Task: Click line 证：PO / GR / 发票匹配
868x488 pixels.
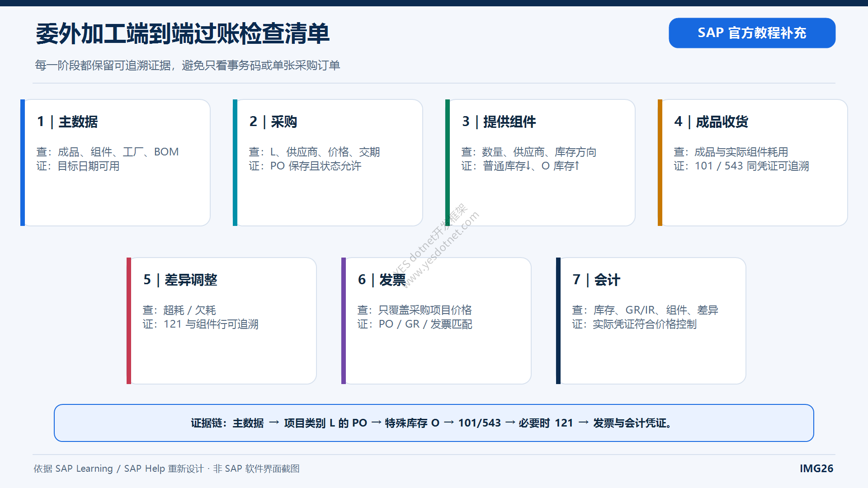Action: point(415,324)
